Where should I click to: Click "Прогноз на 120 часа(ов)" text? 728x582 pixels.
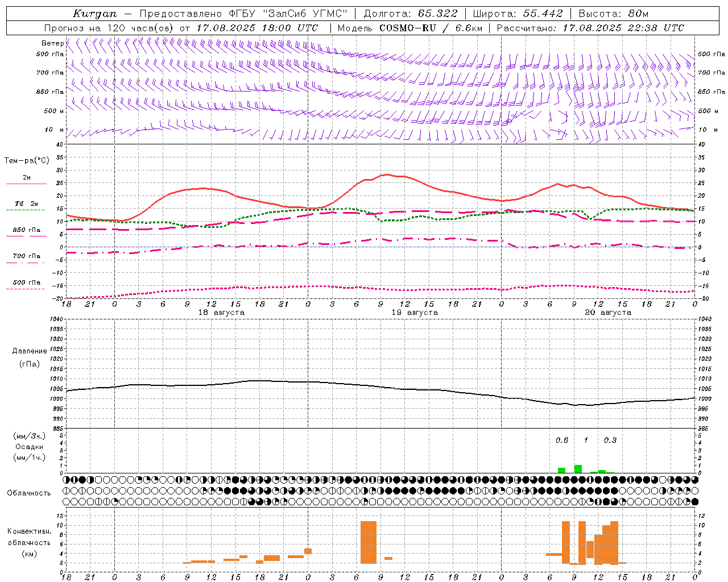[x=109, y=28]
